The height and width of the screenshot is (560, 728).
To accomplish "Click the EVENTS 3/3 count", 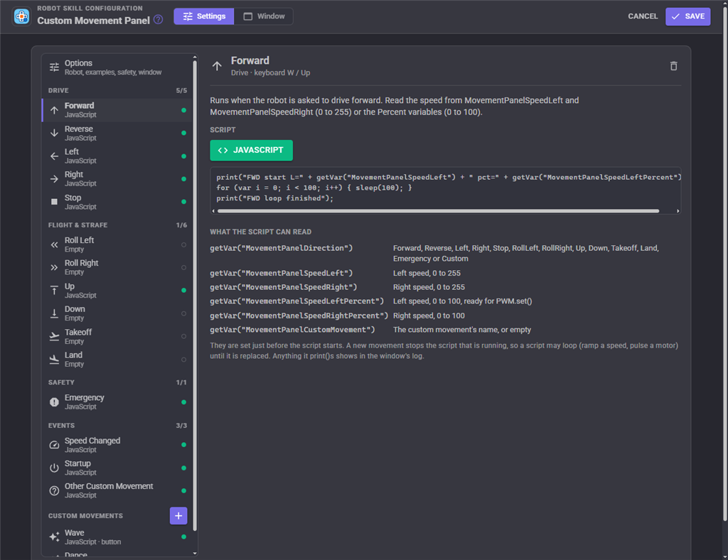I will coord(181,426).
